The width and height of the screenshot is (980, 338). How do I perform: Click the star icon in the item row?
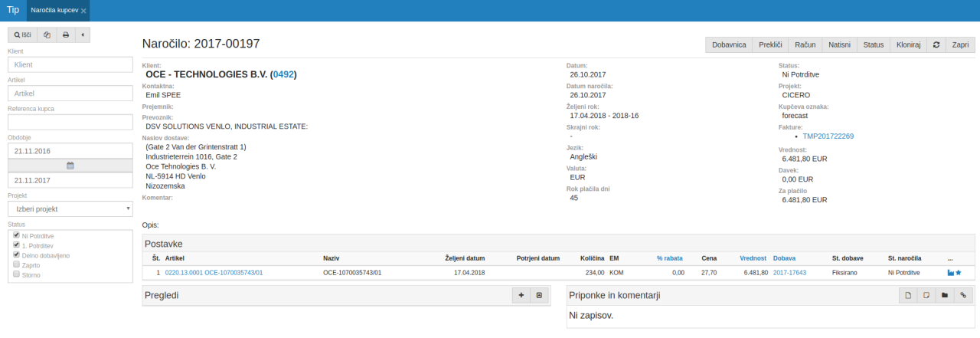pos(958,272)
